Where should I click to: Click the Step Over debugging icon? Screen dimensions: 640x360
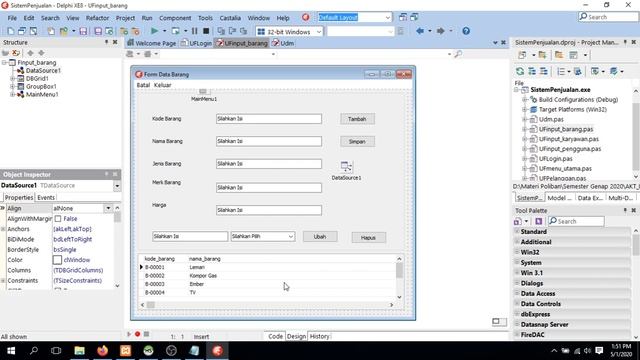pyautogui.click(x=232, y=31)
